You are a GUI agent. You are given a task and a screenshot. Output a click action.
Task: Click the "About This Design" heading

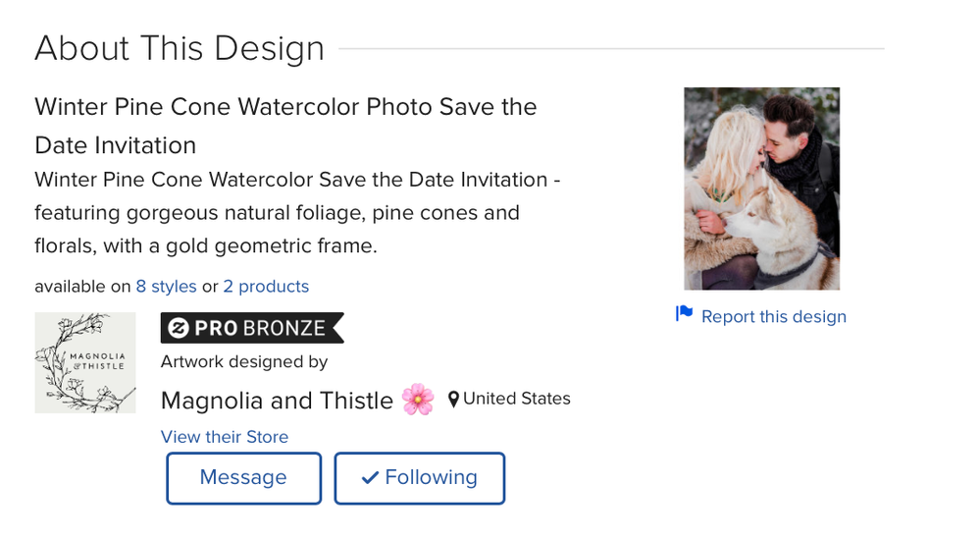180,48
